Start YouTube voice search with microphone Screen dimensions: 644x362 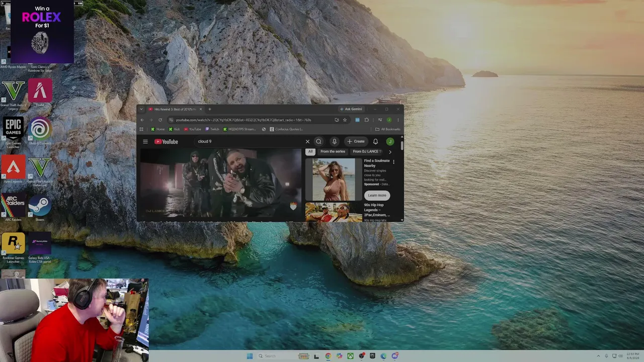(334, 142)
